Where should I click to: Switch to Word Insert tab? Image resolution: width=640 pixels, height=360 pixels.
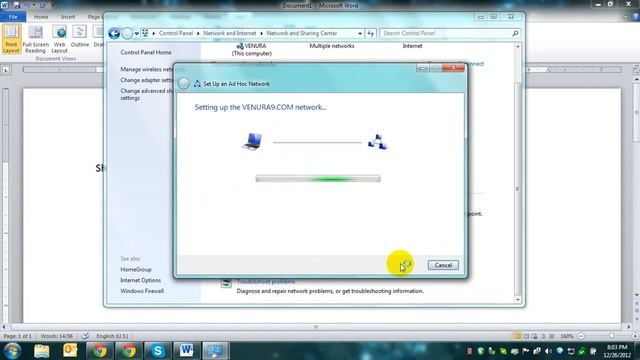[x=68, y=17]
